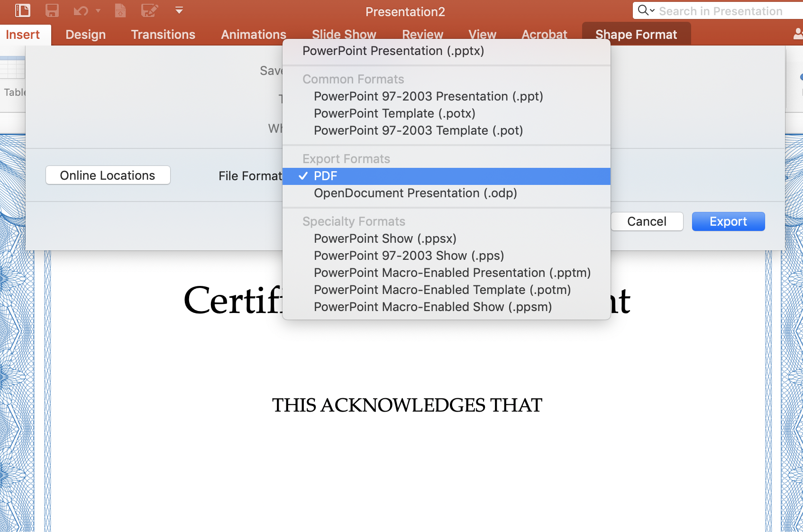Viewport: 803px width, 532px height.
Task: Choose OpenDocument Presentation (.odp)
Action: pos(447,193)
